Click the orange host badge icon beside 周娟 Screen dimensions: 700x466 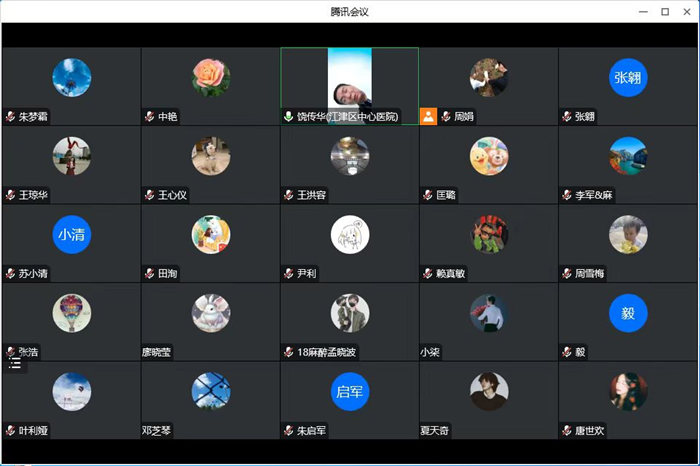click(428, 116)
